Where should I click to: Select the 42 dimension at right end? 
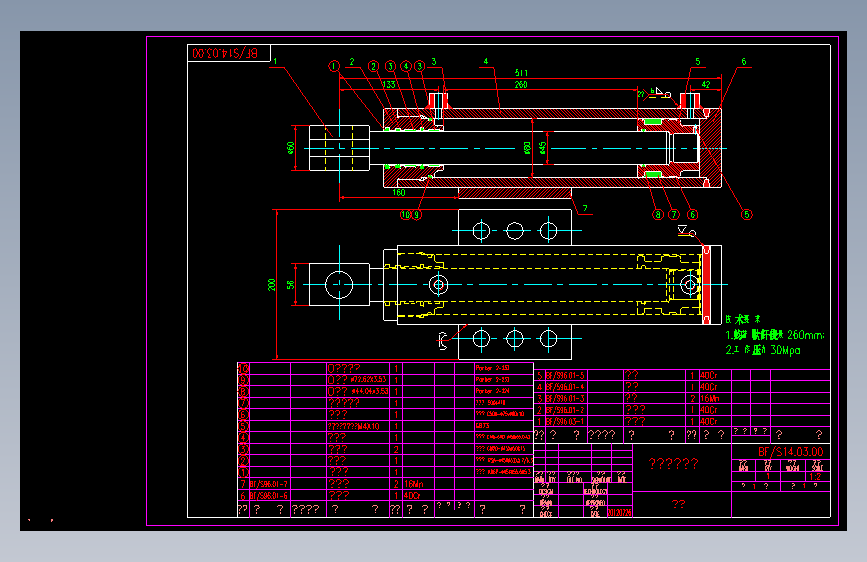pos(706,85)
